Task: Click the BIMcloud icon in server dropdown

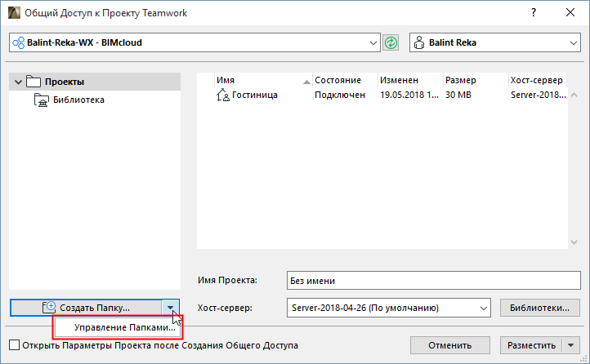Action: pyautogui.click(x=19, y=42)
